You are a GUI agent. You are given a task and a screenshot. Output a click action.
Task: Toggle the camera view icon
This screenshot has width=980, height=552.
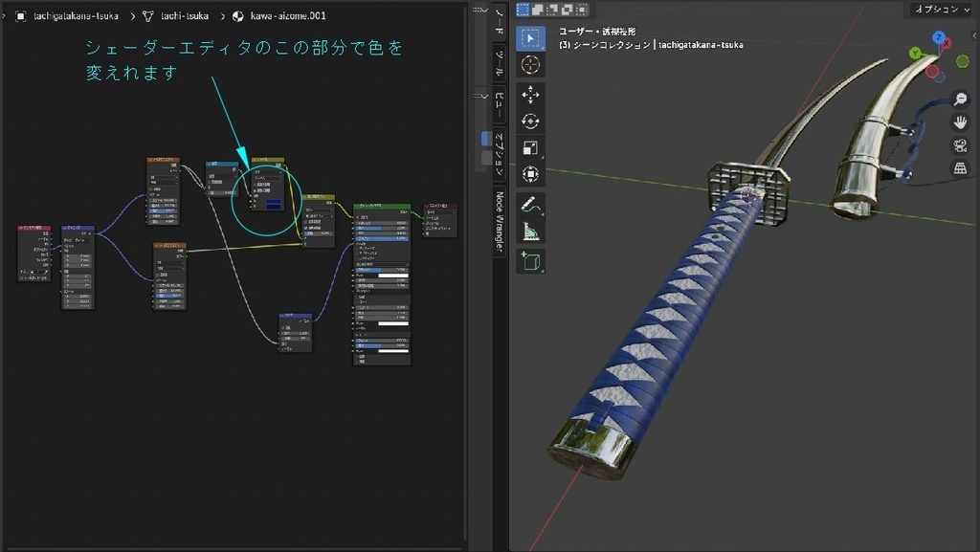pos(961,145)
